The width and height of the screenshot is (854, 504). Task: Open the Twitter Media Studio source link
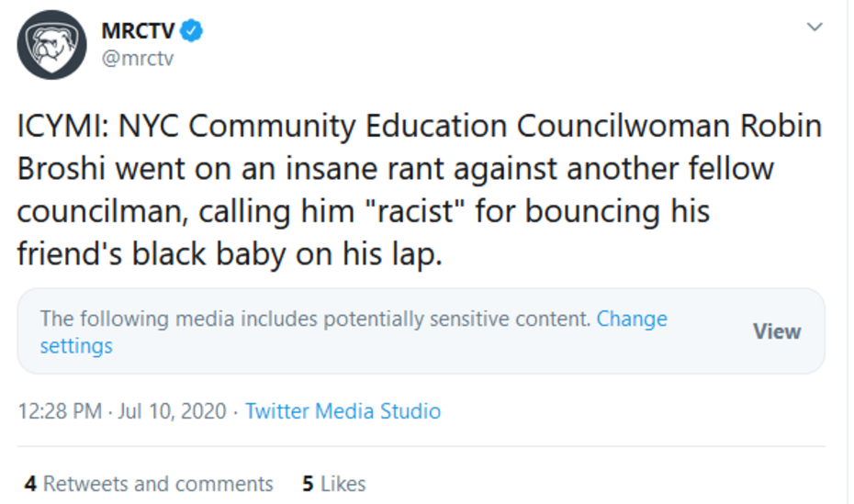(343, 410)
